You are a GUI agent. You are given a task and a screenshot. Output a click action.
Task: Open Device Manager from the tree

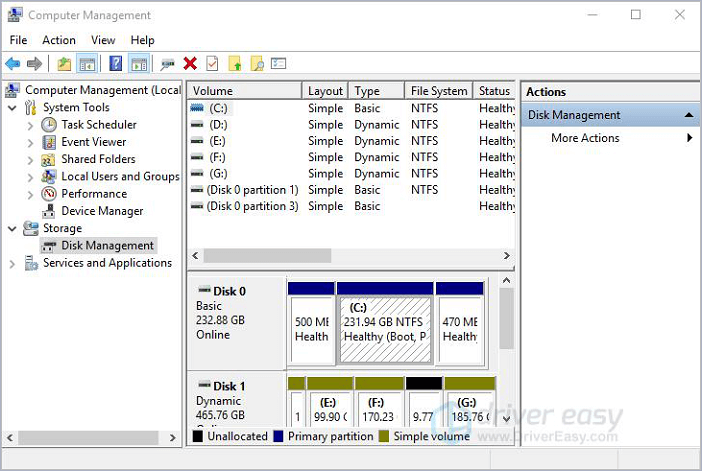click(x=102, y=211)
